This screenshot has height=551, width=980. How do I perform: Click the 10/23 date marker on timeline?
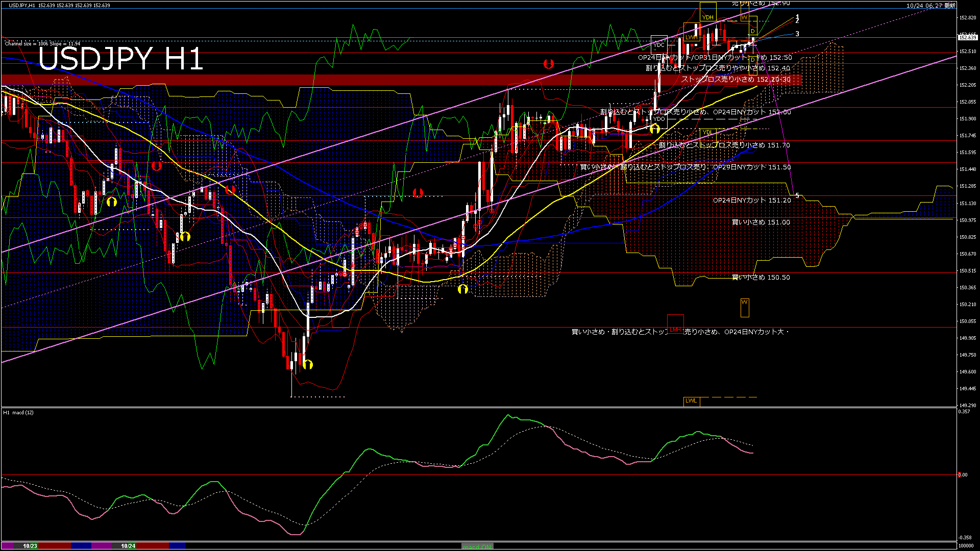(30, 546)
